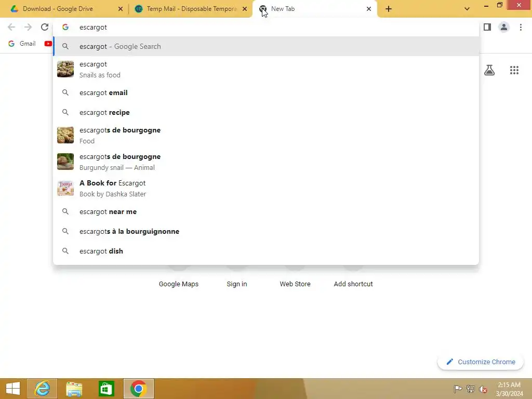
Task: Click the address bar containing escargot
Action: coord(266,27)
